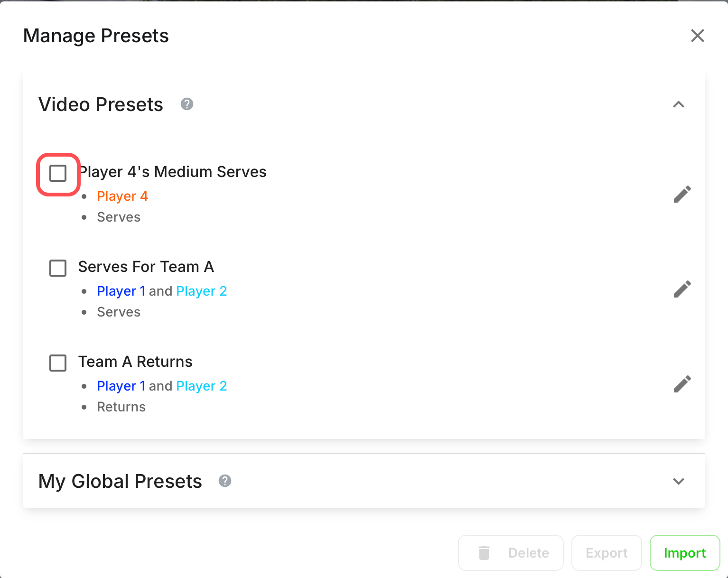Edit the Team A Returns preset
The height and width of the screenshot is (578, 728).
682,384
